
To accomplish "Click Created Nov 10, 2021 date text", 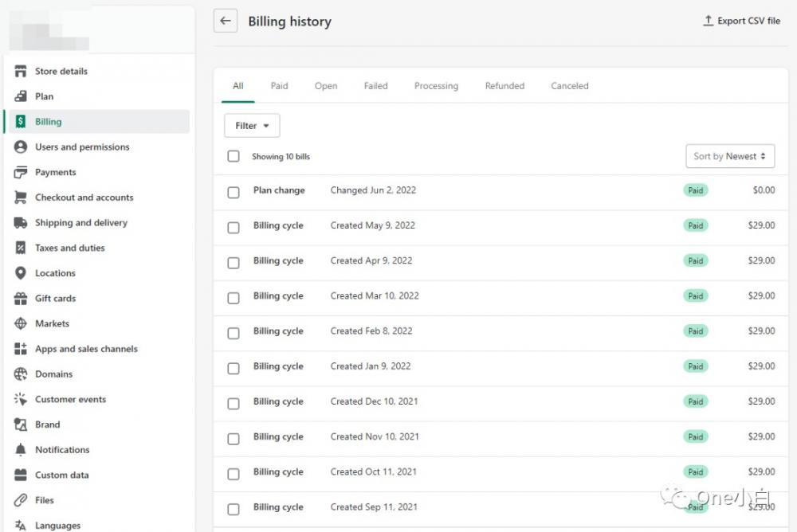I will coord(375,436).
